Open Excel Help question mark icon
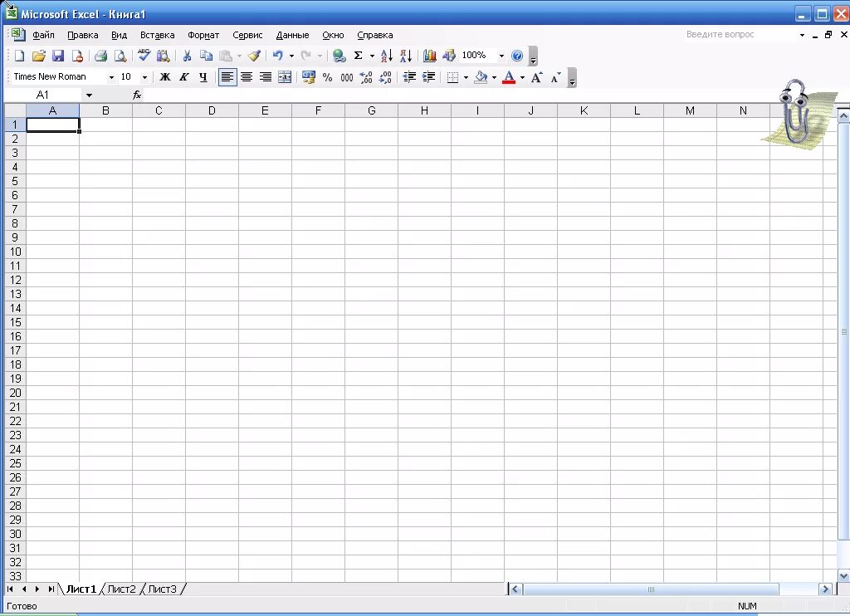850x616 pixels. click(x=517, y=56)
